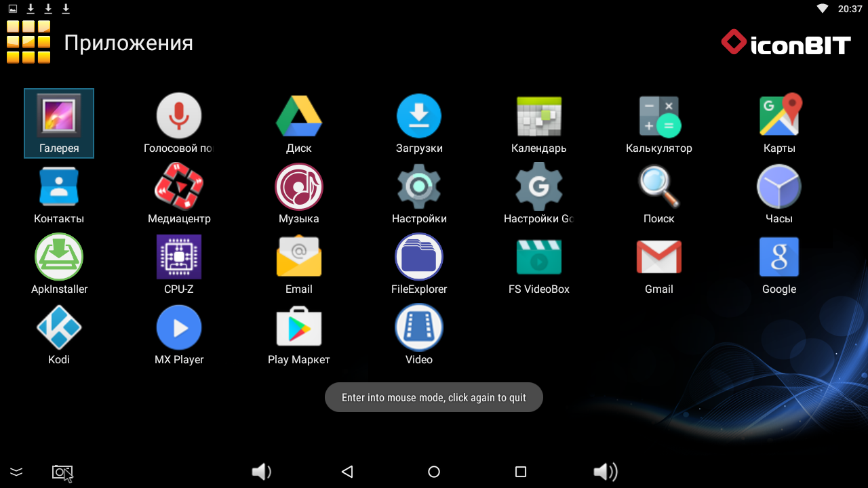
Task: Open the CPU-Z app
Action: (179, 264)
